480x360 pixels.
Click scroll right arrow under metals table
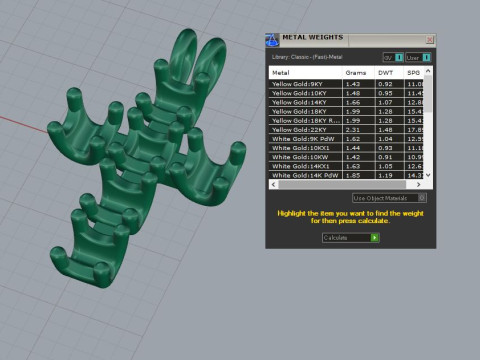[419, 184]
